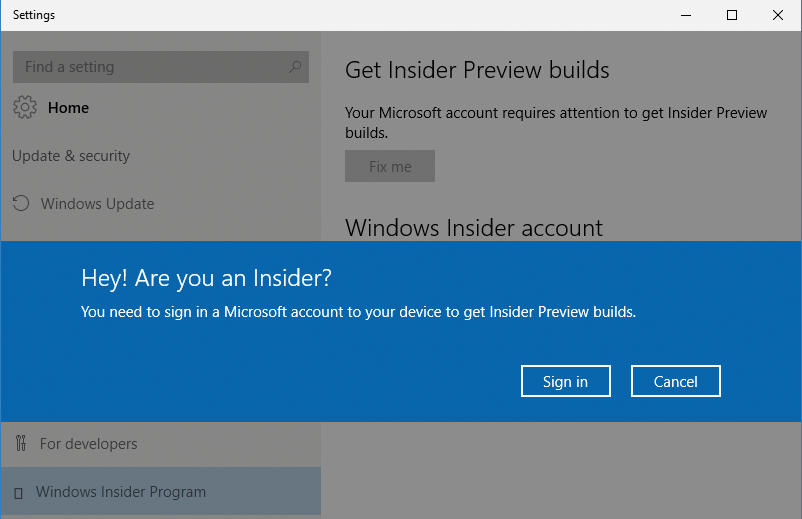Close the Settings window
Image resolution: width=802 pixels, height=519 pixels.
(x=777, y=15)
